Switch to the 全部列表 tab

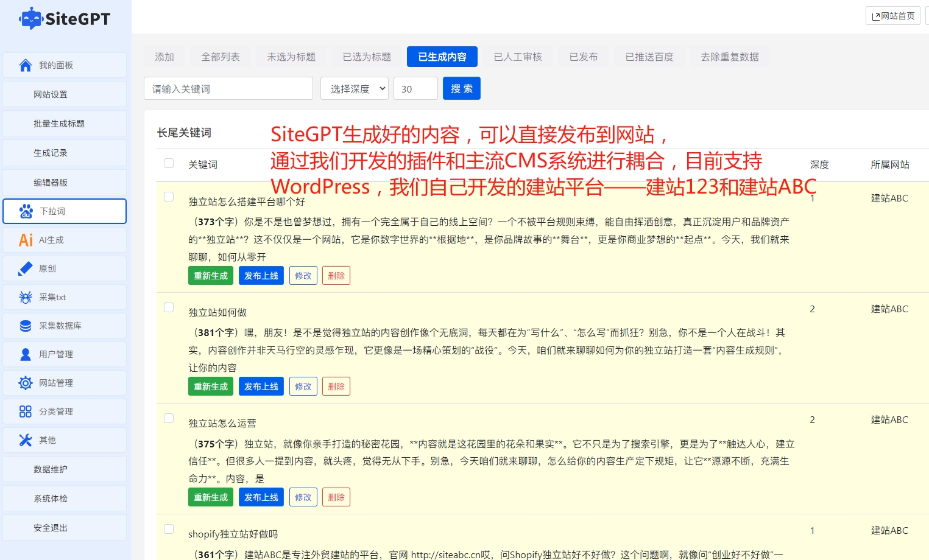[x=221, y=57]
